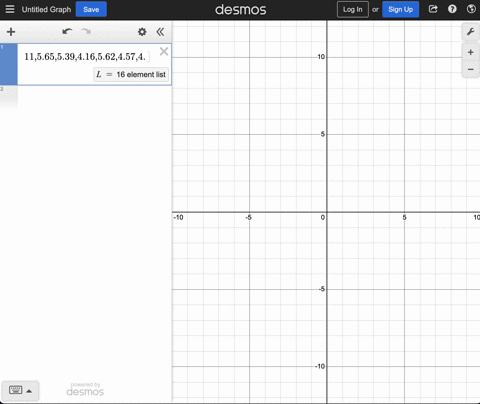Delete expression 1 with the X
Image resolution: width=480 pixels, height=404 pixels.
(x=164, y=51)
